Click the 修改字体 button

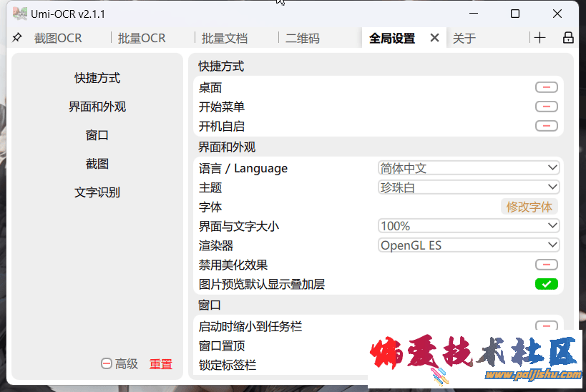coord(529,207)
